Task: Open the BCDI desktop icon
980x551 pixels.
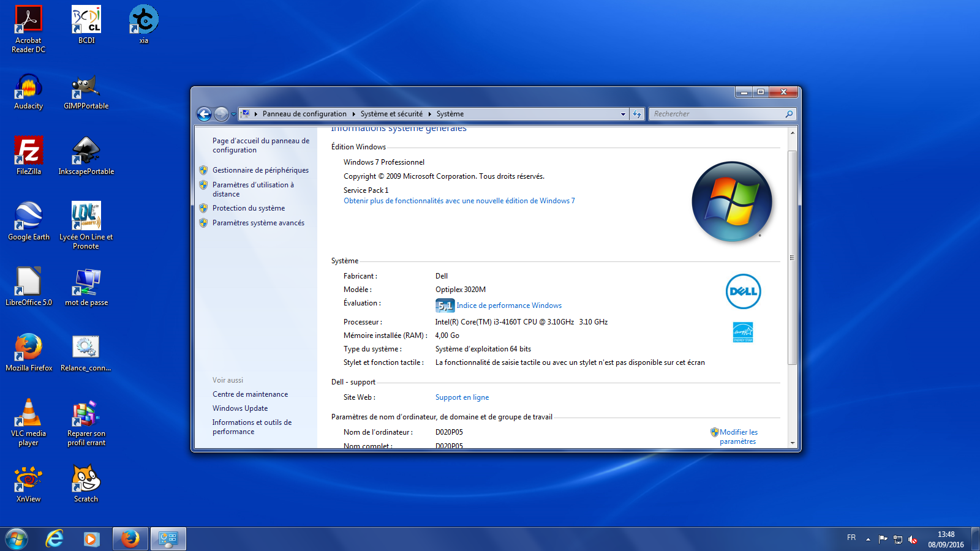Action: pos(86,25)
